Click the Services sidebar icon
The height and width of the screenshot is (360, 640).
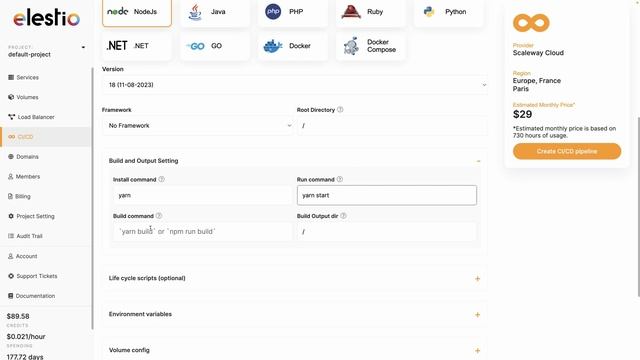11,77
